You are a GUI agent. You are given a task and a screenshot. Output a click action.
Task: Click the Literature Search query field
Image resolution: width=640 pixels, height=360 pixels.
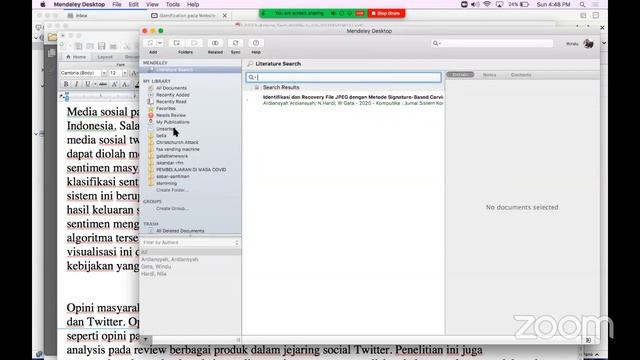point(344,77)
